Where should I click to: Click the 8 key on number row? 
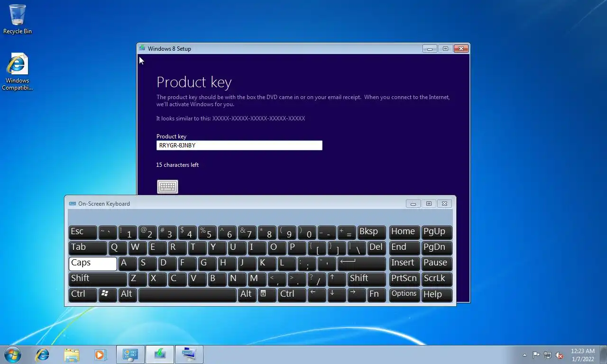267,232
